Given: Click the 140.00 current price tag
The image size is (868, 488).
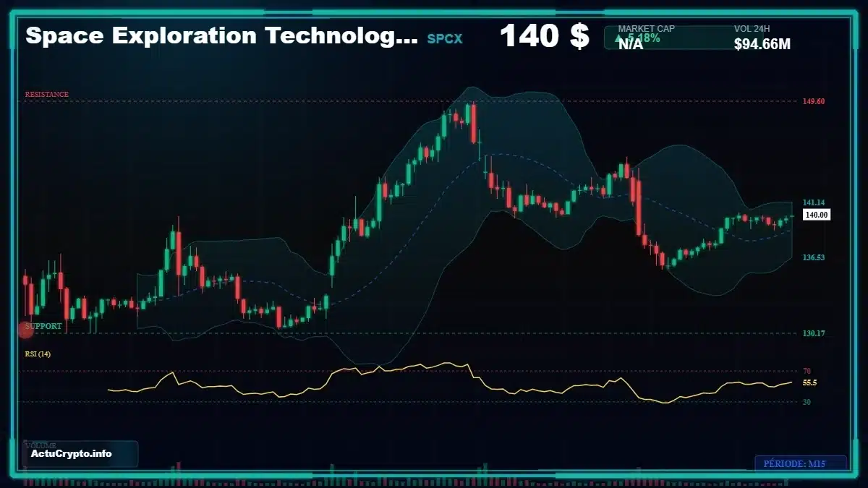Looking at the screenshot, I should [816, 215].
